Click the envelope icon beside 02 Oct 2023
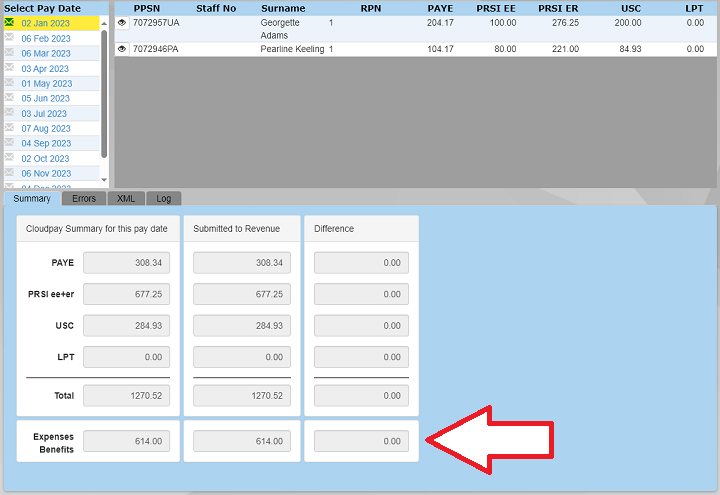Screen dimensions: 720x495 pos(9,158)
